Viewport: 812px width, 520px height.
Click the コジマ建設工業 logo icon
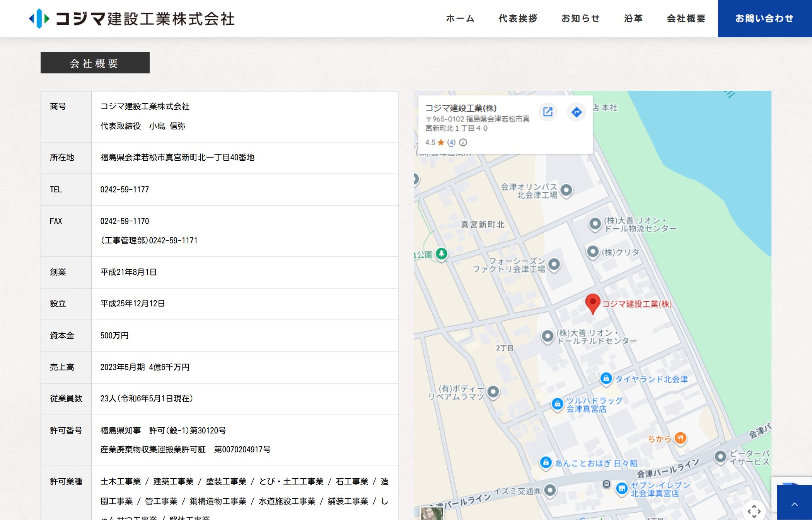point(39,19)
